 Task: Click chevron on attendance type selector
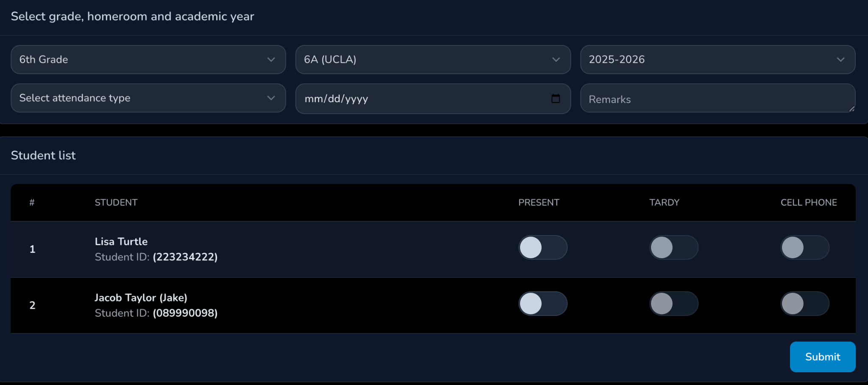(x=271, y=98)
